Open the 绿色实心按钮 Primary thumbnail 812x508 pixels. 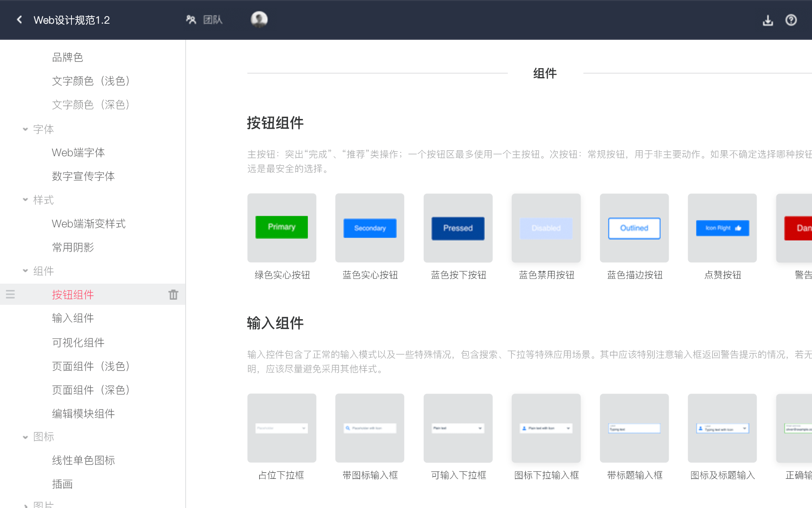click(x=281, y=227)
